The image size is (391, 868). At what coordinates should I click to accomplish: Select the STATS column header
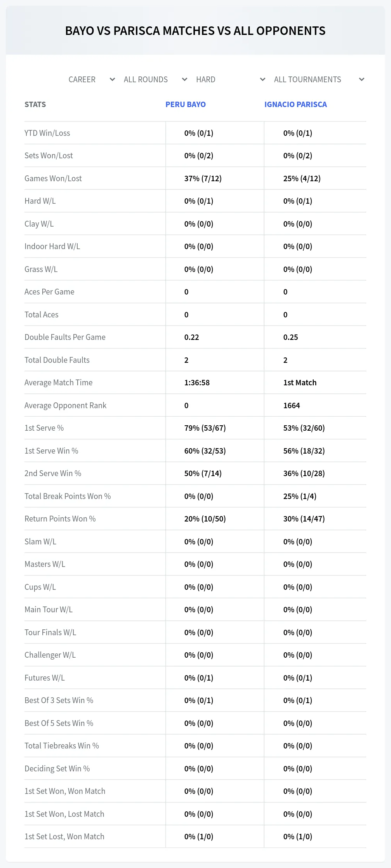(x=35, y=104)
